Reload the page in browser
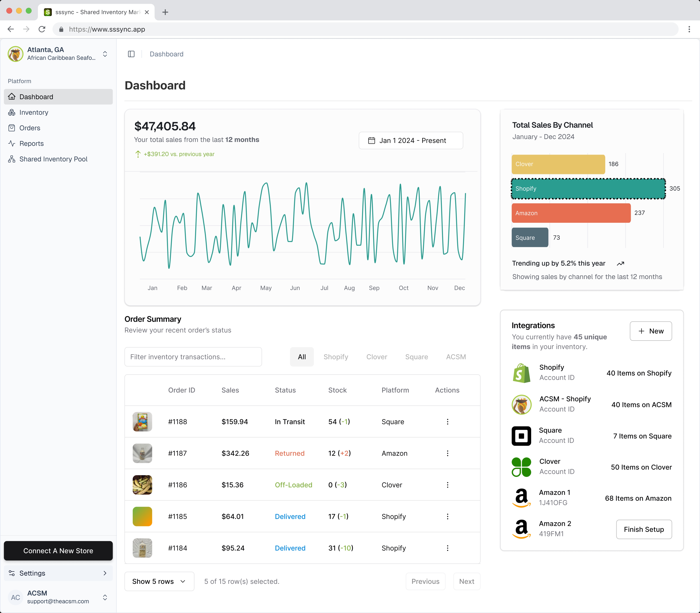The width and height of the screenshot is (700, 613). [x=42, y=29]
